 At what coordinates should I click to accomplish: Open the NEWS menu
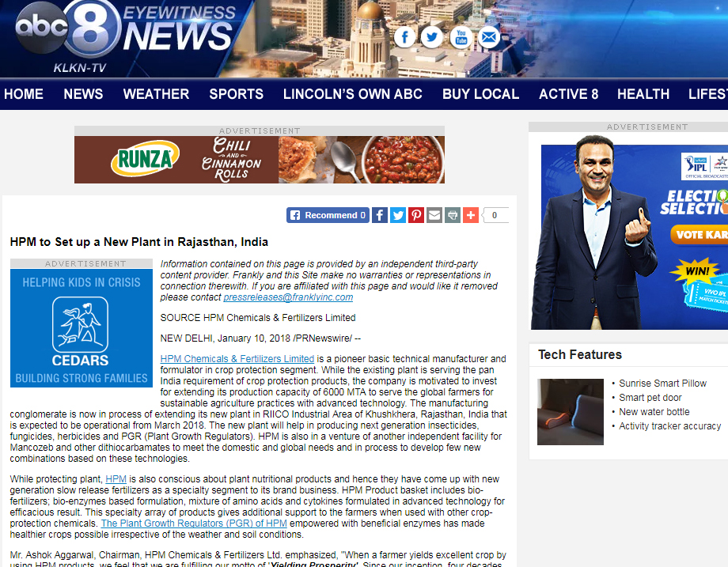point(83,94)
